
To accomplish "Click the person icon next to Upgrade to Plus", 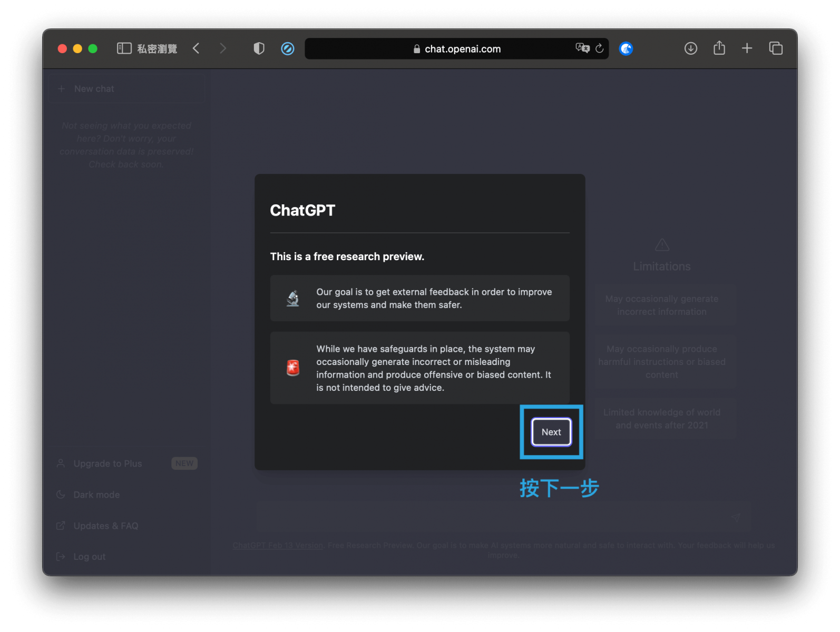I will coord(61,463).
